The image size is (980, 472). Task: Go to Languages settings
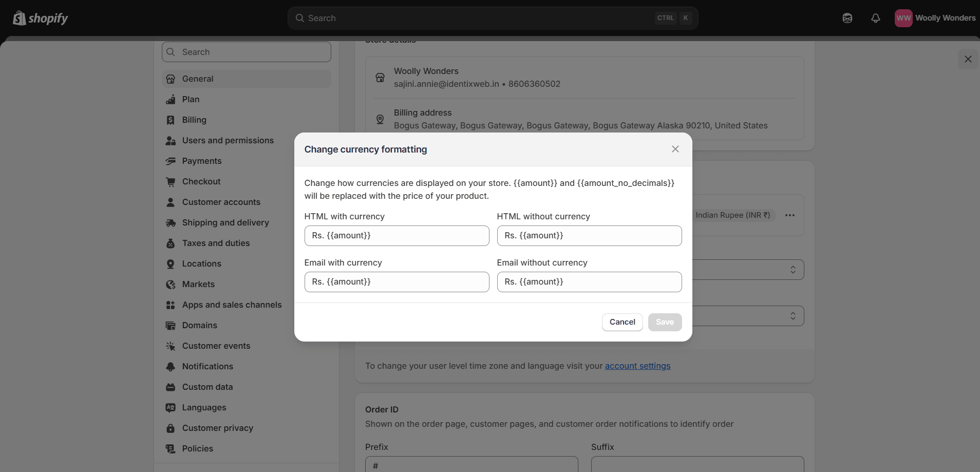pos(247,407)
